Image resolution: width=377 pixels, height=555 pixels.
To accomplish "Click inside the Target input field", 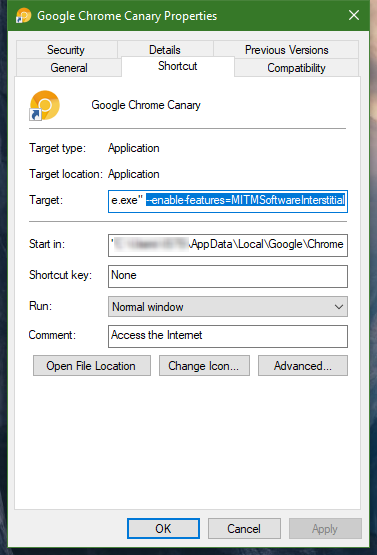I will click(x=228, y=201).
